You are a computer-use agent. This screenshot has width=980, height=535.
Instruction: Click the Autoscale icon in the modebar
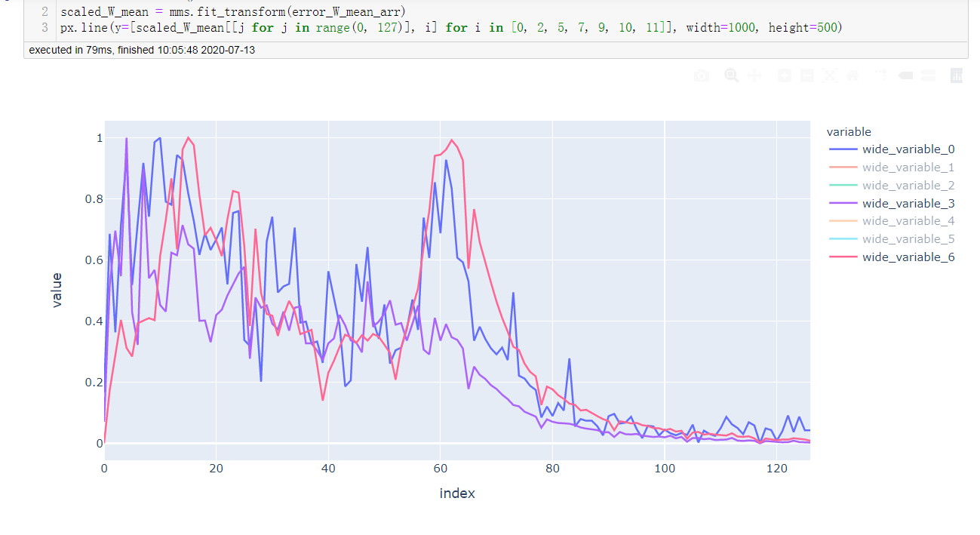pyautogui.click(x=829, y=75)
